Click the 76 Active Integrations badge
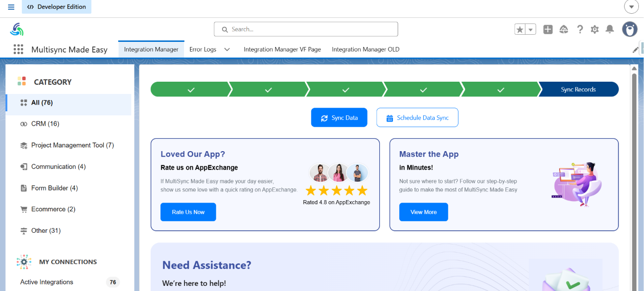 (112, 282)
